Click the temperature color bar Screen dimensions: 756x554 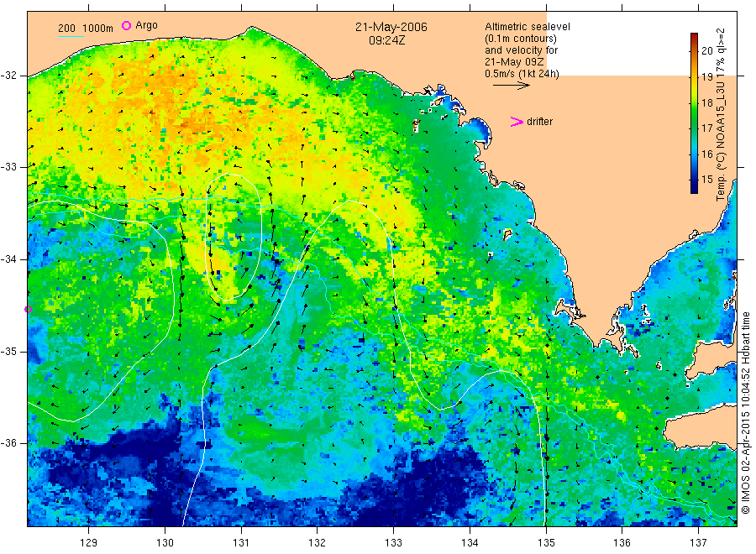694,113
